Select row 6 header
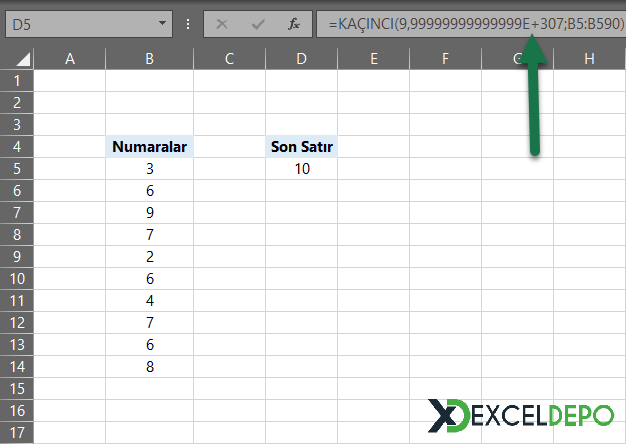Viewport: 626px width, 444px height. click(x=17, y=190)
